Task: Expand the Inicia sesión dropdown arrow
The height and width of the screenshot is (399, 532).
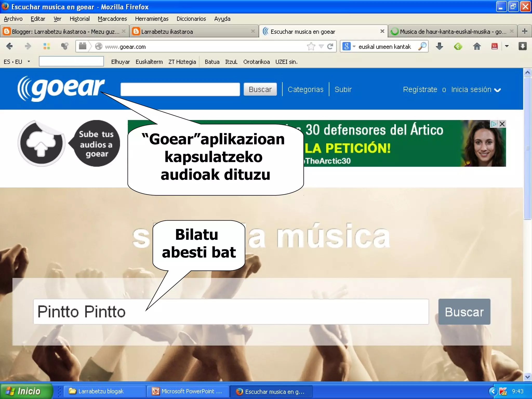Action: pyautogui.click(x=497, y=90)
